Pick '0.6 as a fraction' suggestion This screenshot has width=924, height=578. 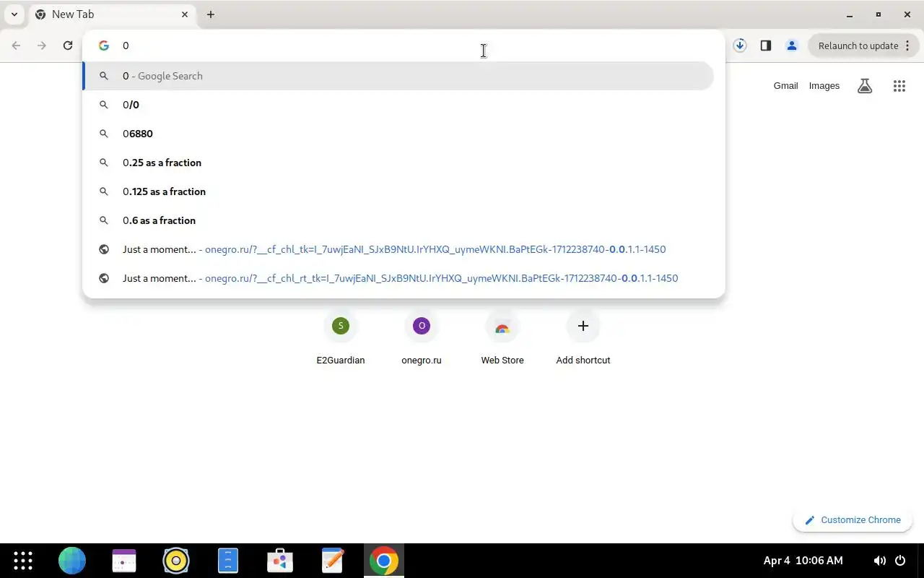[398, 220]
